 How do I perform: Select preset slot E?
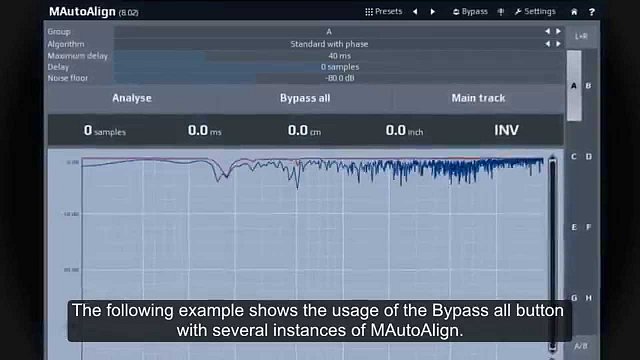pos(574,227)
